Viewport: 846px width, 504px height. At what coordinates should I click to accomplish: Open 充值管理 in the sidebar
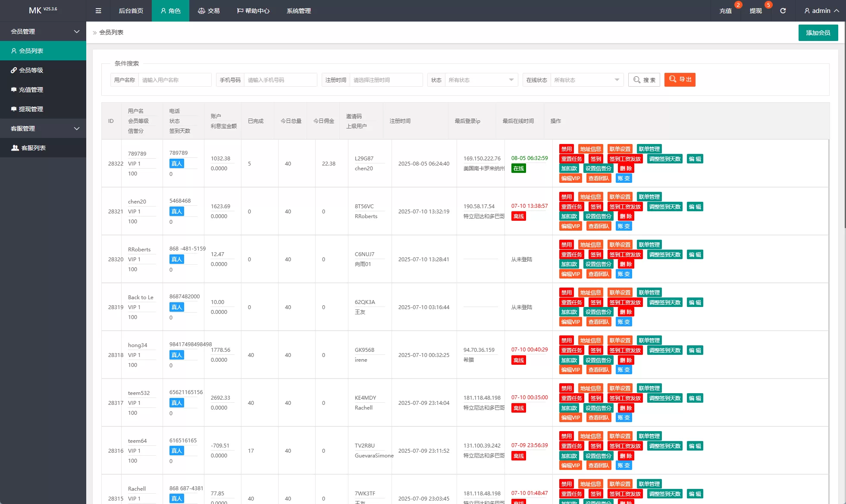point(31,90)
